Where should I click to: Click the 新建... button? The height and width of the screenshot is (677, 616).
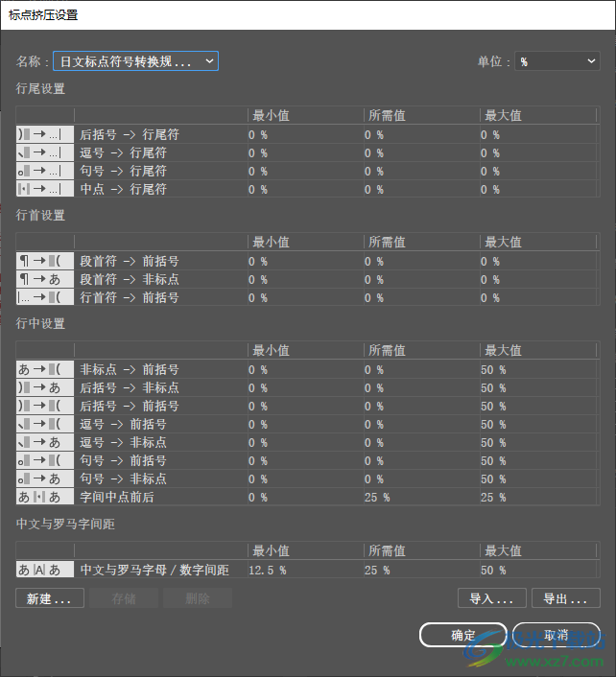[50, 598]
